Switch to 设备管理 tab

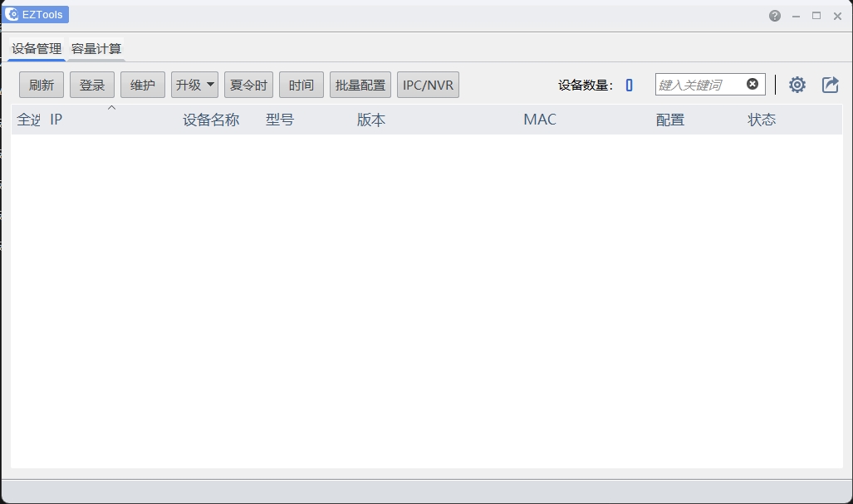[x=37, y=48]
